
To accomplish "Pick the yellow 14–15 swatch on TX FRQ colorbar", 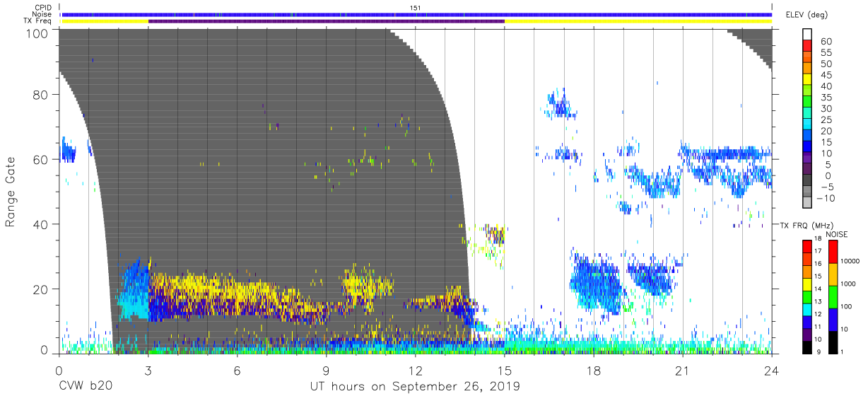I will (807, 284).
